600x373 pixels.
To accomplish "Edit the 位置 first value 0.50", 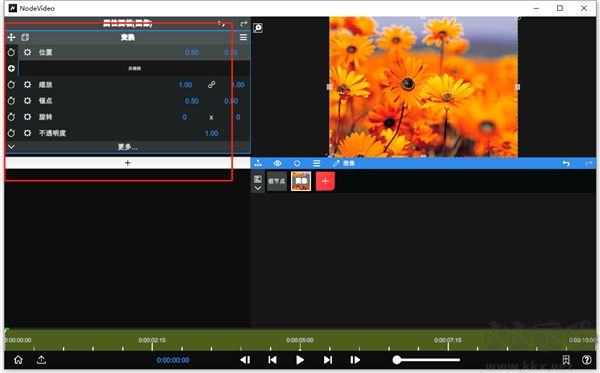I will [192, 52].
